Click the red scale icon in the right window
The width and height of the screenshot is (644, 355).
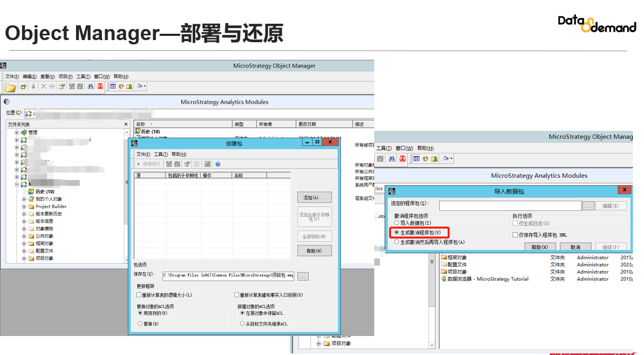click(x=403, y=158)
